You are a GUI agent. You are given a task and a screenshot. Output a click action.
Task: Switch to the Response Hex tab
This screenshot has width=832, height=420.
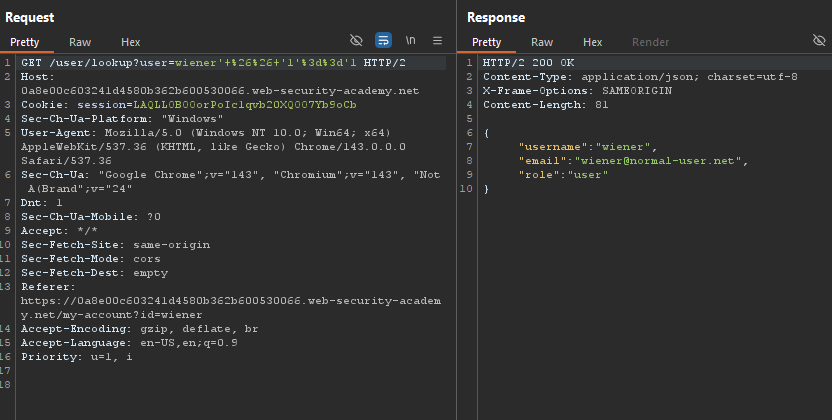click(593, 42)
